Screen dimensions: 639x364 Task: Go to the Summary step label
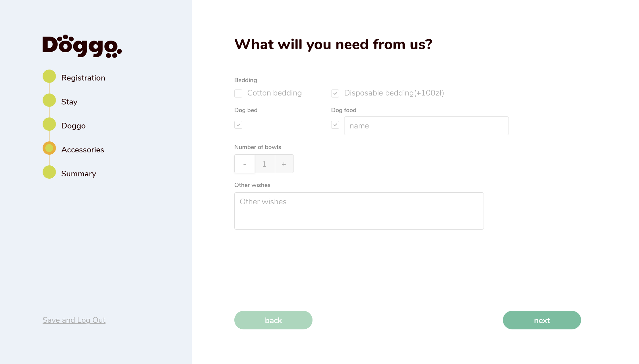79,174
